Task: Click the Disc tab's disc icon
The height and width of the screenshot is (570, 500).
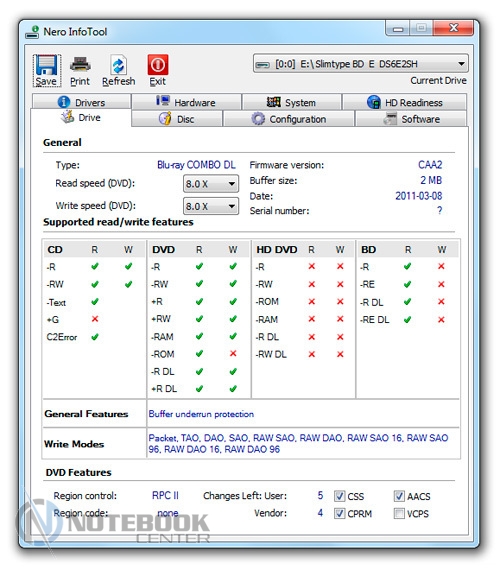Action: click(x=165, y=119)
